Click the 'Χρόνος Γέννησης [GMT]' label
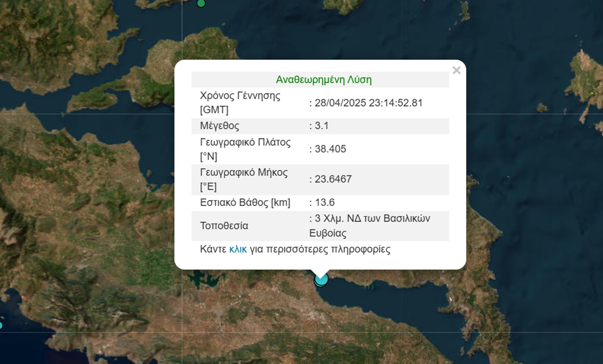Screen dimensions: 603x364 (x=240, y=103)
